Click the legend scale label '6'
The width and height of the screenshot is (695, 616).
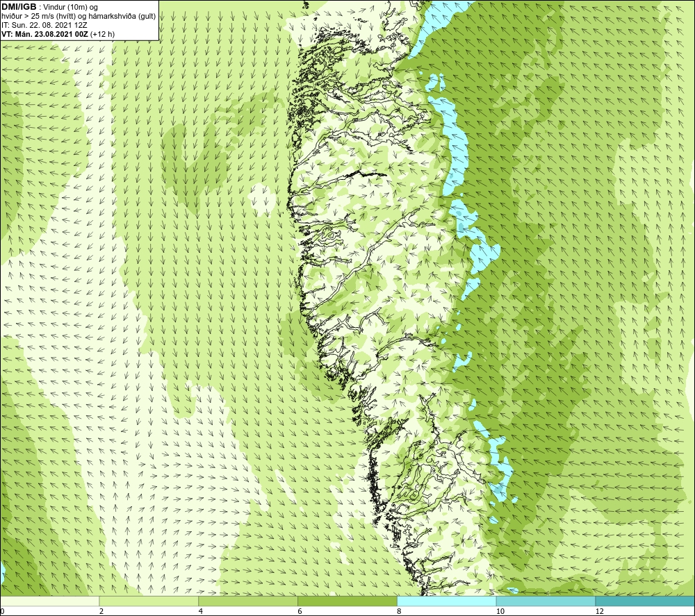[300, 612]
